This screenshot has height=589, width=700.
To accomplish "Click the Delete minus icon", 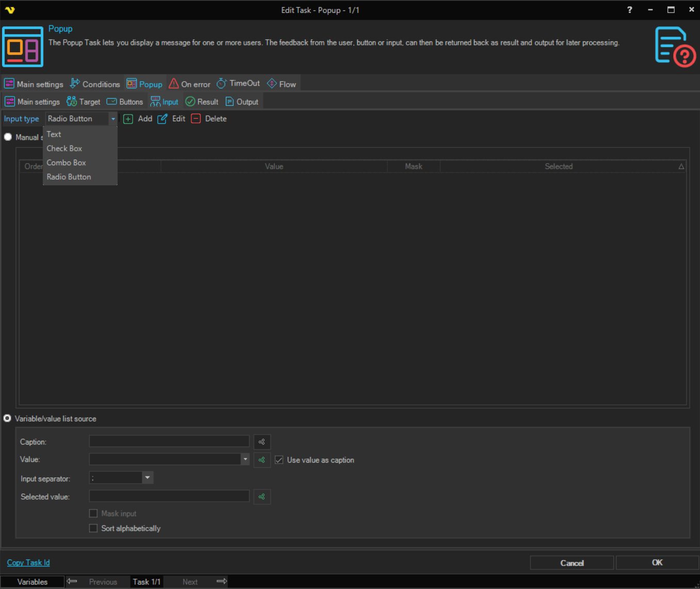I will point(196,119).
